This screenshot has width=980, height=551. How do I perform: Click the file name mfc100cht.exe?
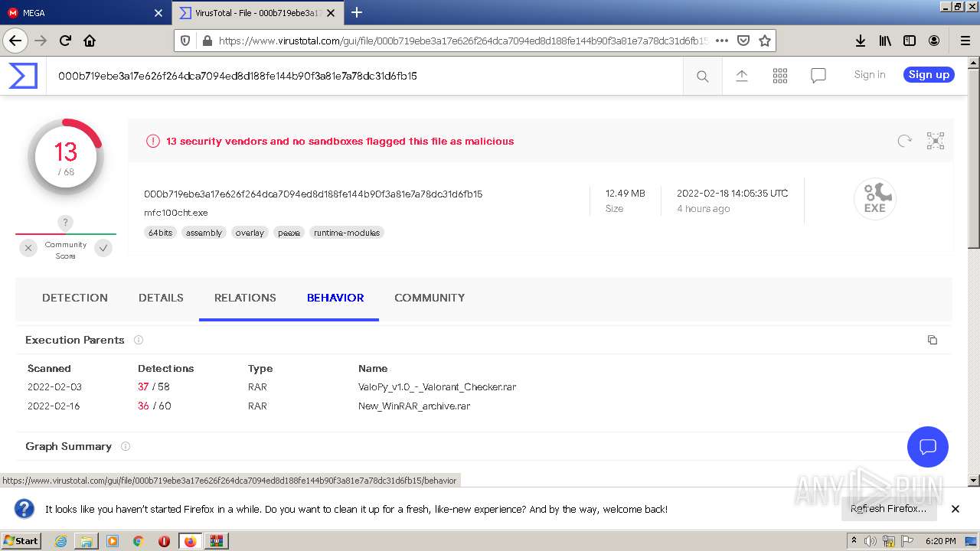[x=176, y=213]
